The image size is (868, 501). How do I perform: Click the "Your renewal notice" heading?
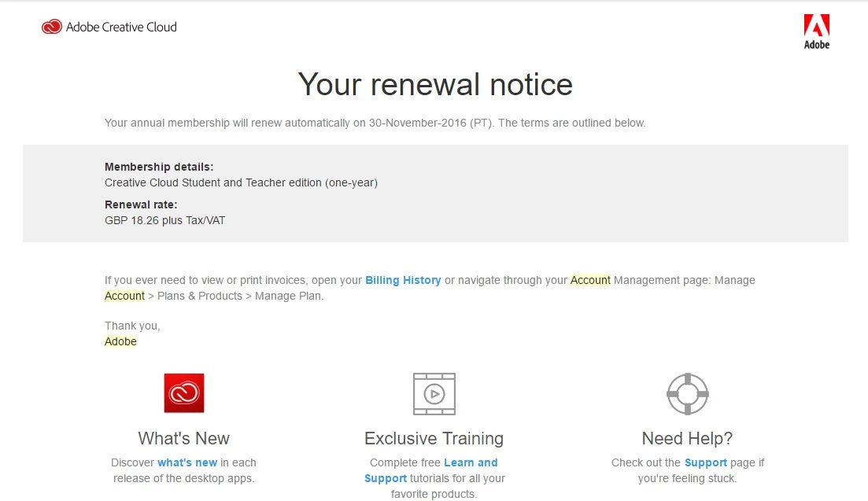(x=435, y=85)
